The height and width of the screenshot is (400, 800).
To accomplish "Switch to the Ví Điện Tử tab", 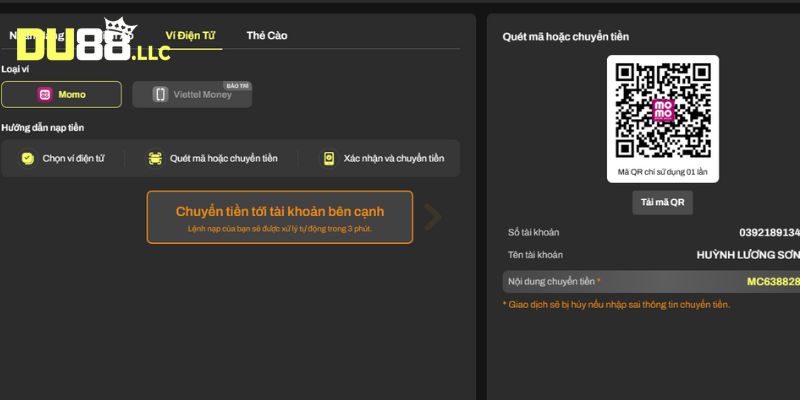I will (190, 36).
